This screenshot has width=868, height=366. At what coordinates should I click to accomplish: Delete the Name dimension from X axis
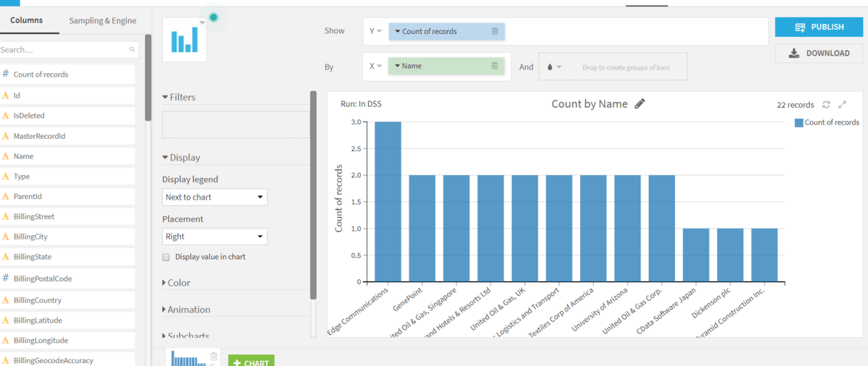[495, 66]
